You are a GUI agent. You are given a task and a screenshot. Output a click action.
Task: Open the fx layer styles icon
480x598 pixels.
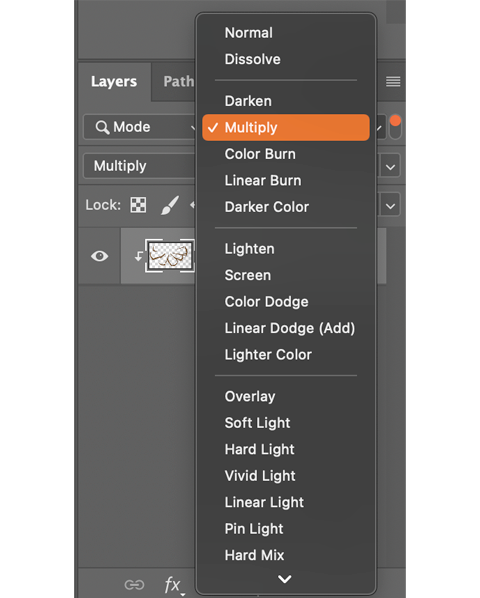coord(172,584)
